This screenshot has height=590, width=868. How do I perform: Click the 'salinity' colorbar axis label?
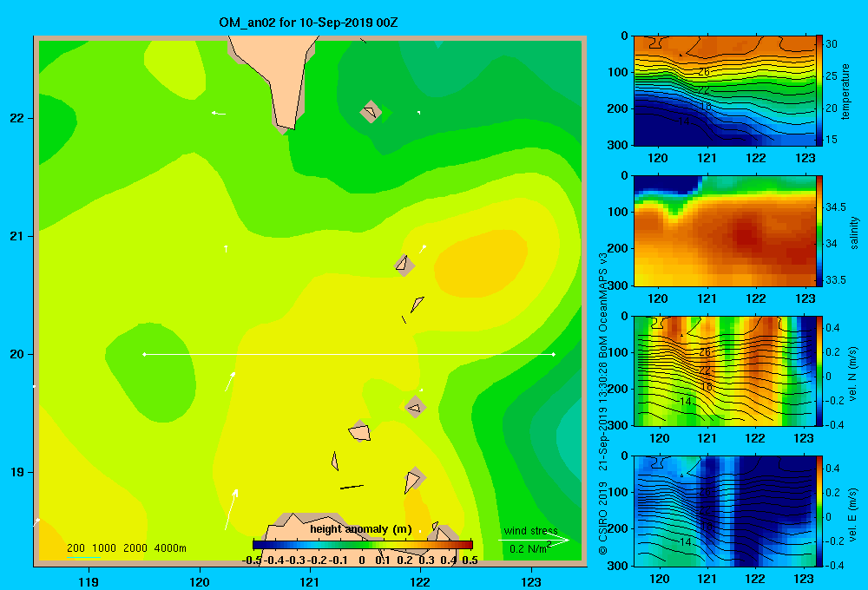click(x=853, y=233)
